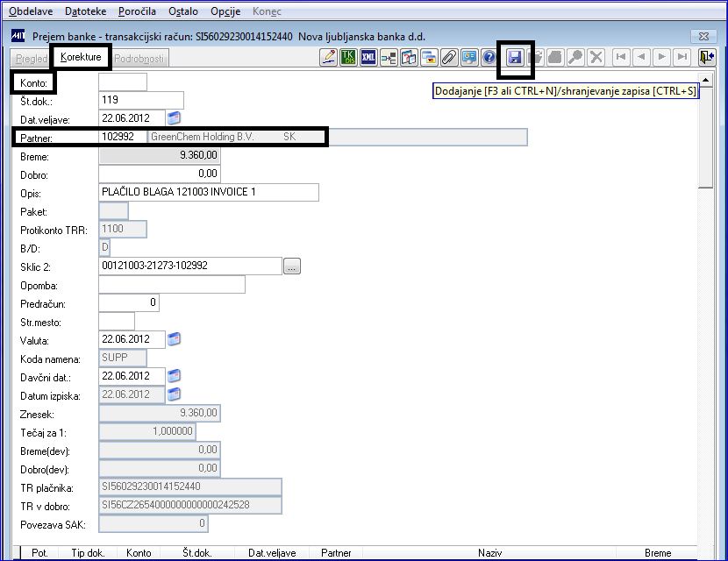
Task: Click the ellipsis button next to Sklic 2
Action: tap(291, 266)
